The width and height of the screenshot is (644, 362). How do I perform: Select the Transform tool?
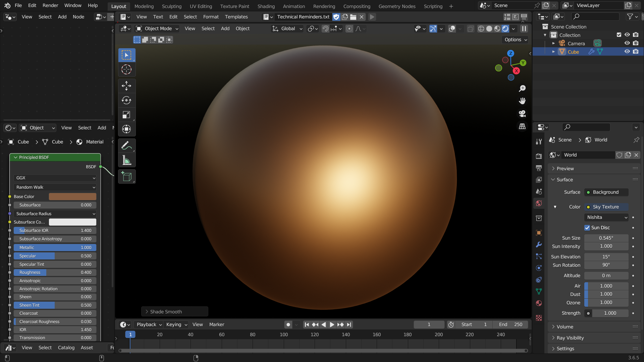point(126,129)
